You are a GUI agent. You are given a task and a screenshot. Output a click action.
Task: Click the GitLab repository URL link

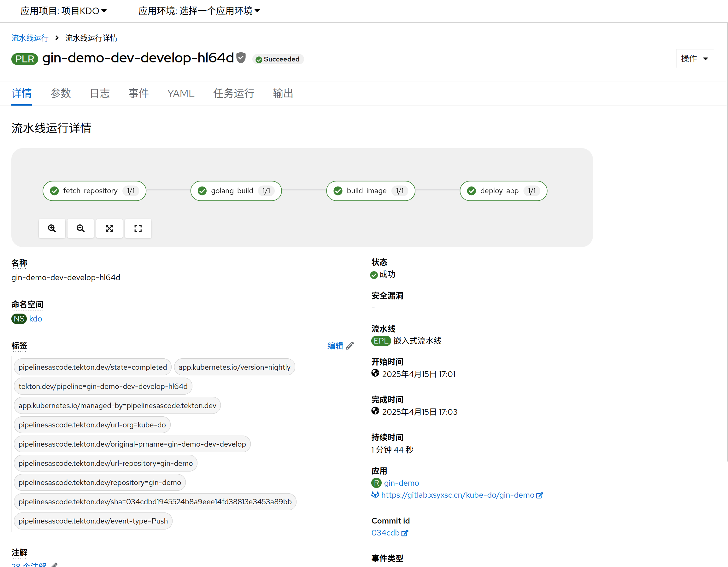[x=457, y=495]
